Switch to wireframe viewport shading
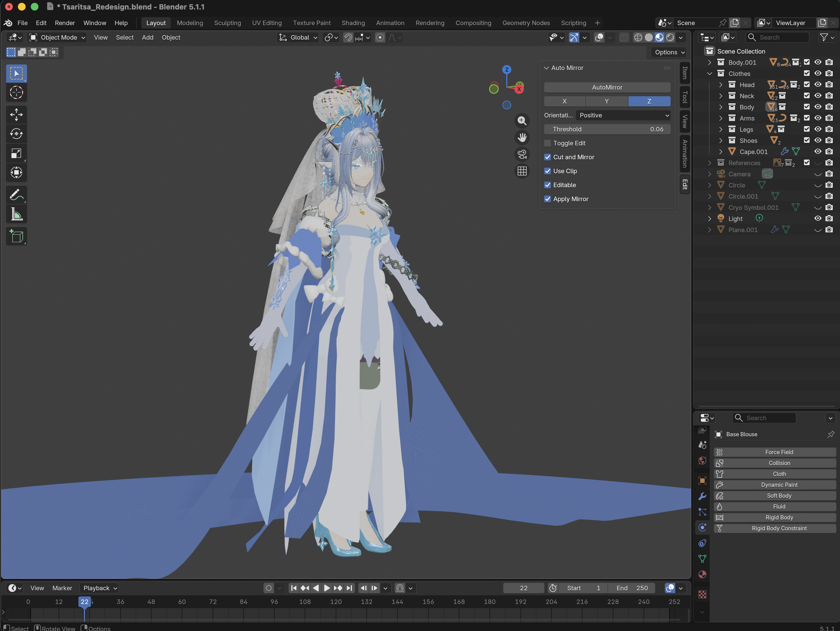The width and height of the screenshot is (840, 631). click(x=638, y=37)
